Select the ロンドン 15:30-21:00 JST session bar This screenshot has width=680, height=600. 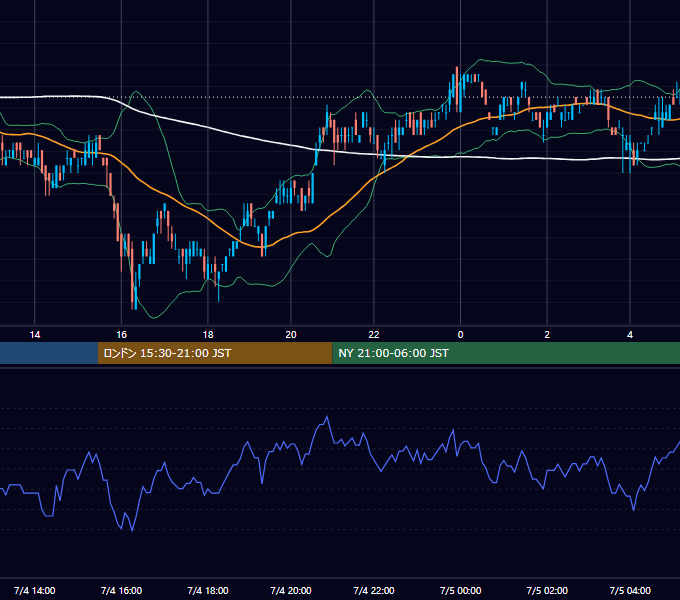coord(215,353)
